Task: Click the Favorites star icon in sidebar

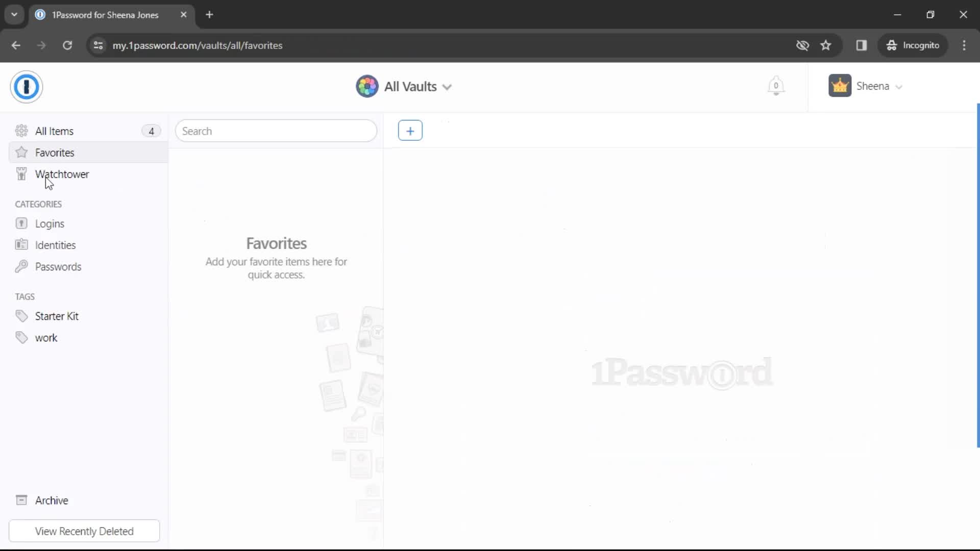Action: (x=21, y=153)
